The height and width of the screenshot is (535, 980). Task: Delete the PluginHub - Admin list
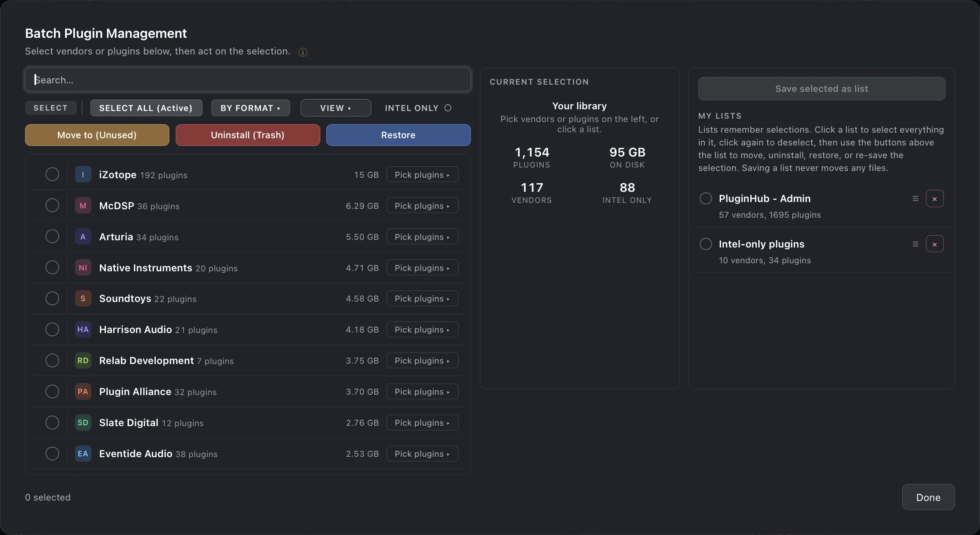click(x=934, y=199)
